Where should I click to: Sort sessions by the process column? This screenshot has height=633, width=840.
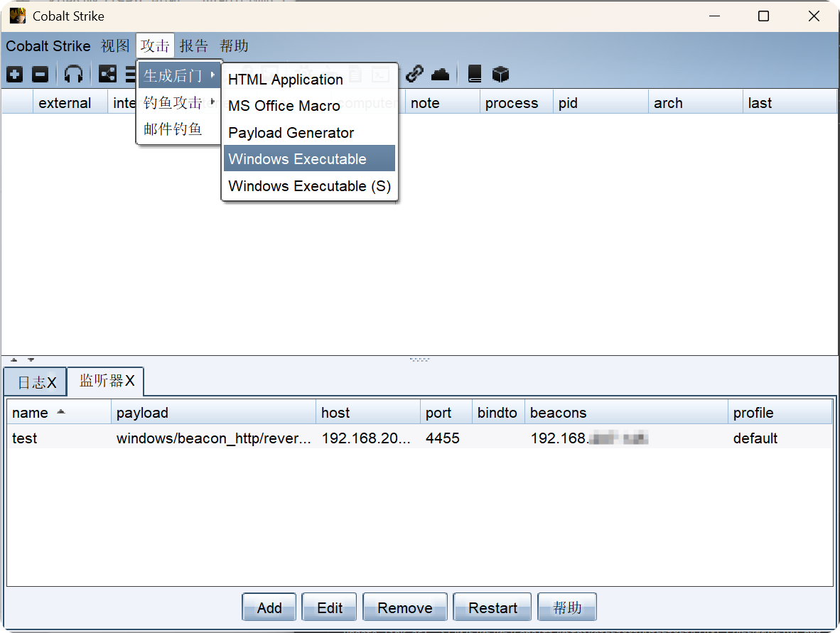[x=517, y=103]
